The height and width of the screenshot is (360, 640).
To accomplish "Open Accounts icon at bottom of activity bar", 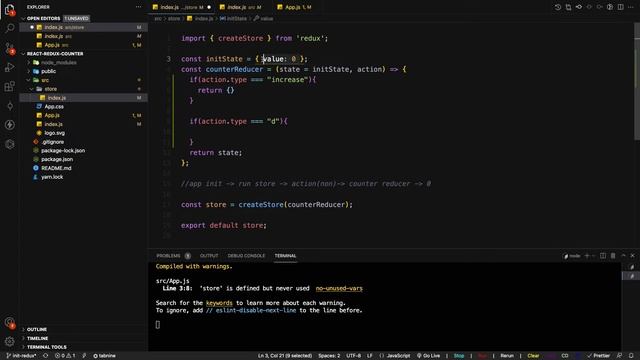I will click(10, 322).
